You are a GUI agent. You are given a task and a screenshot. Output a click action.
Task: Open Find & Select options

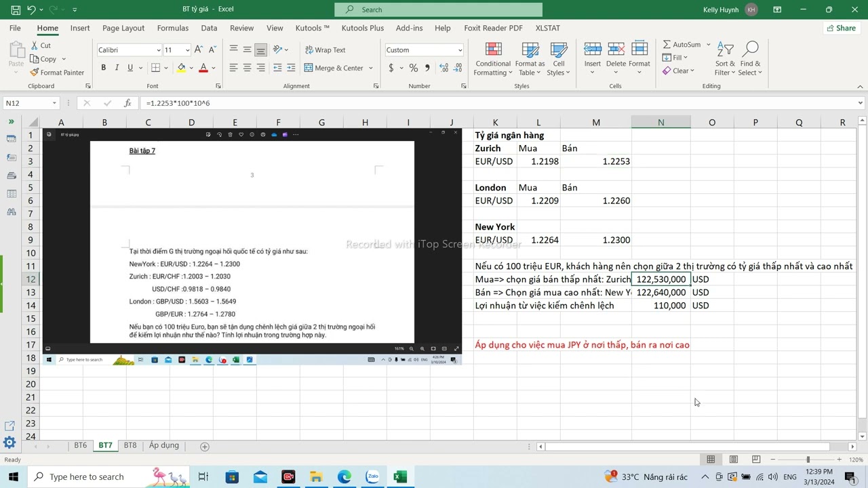coord(750,59)
